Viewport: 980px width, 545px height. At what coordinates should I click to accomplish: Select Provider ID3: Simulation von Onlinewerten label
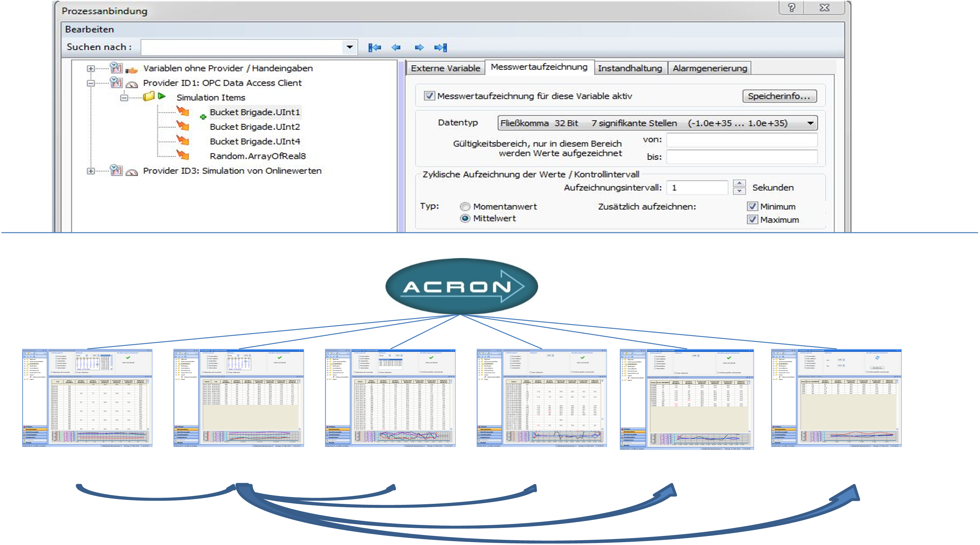232,171
